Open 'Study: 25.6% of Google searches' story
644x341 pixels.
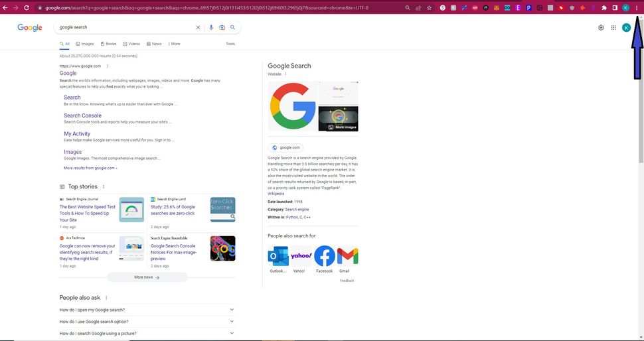tap(173, 210)
